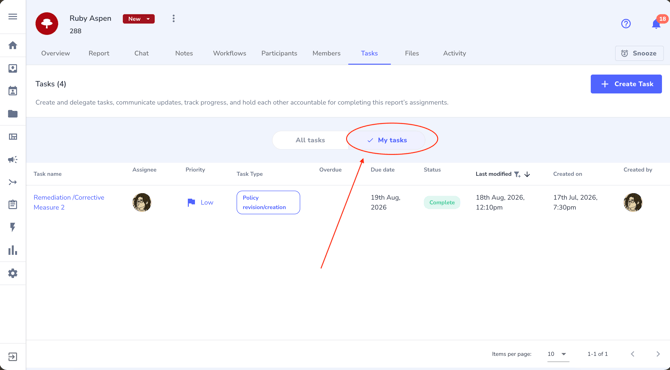Switch to the Notes tab

click(184, 53)
